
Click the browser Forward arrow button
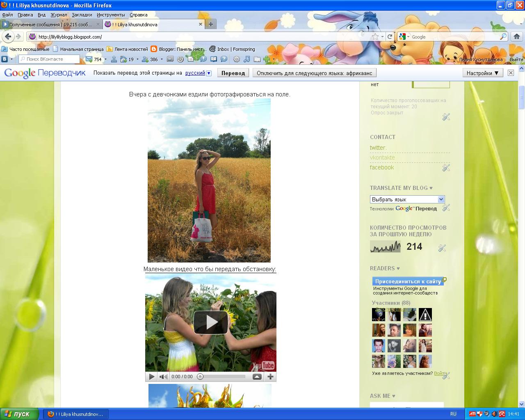[18, 37]
